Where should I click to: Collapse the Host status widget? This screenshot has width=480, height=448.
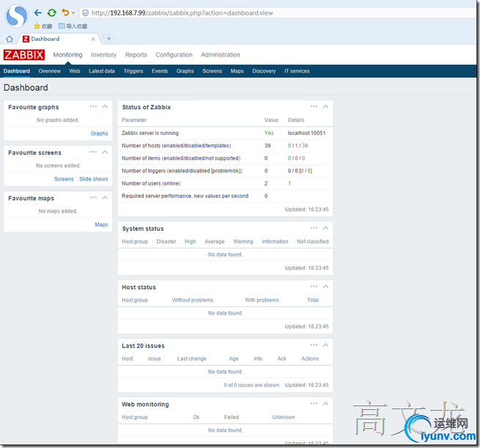pyautogui.click(x=325, y=286)
